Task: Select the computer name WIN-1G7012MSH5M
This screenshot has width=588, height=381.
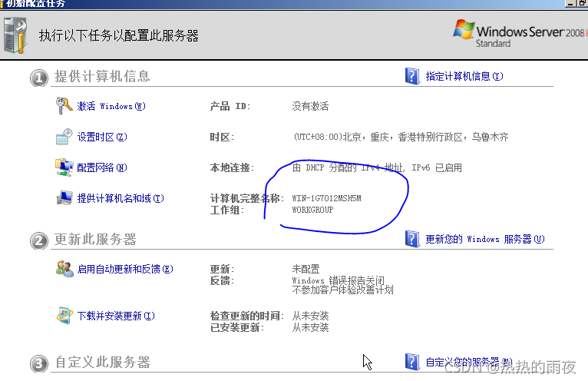Action: coord(327,198)
